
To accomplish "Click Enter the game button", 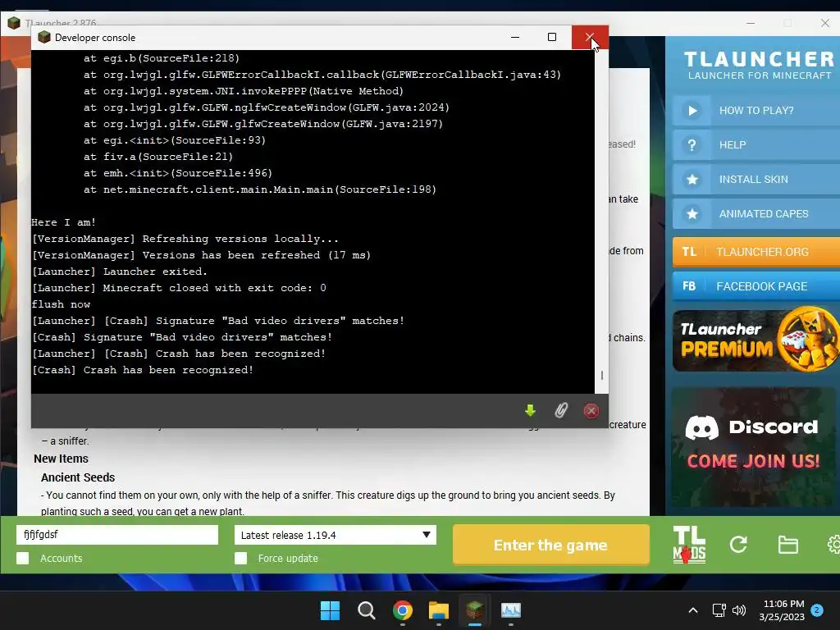I will point(550,545).
